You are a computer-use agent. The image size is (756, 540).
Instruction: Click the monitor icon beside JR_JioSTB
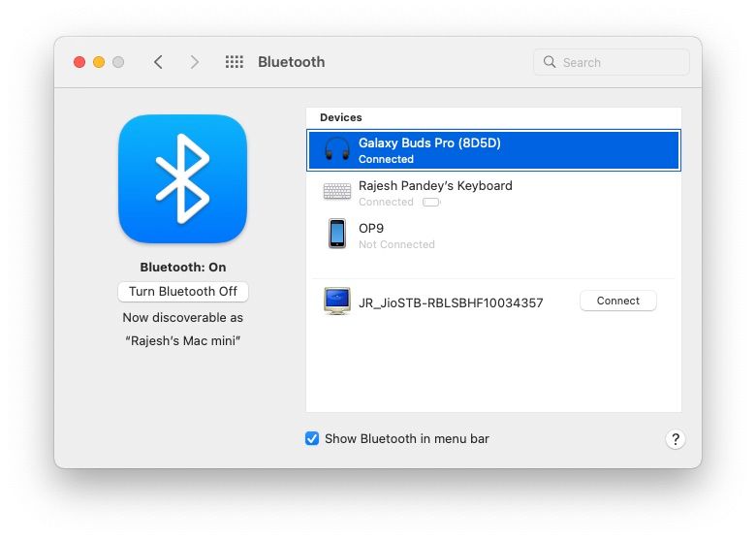coord(336,302)
